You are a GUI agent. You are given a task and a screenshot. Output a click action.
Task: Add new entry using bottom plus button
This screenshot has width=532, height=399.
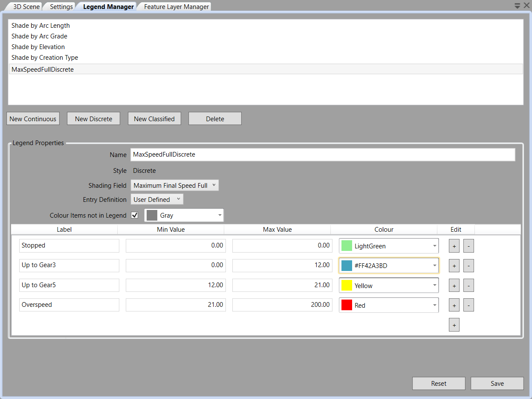coord(454,325)
